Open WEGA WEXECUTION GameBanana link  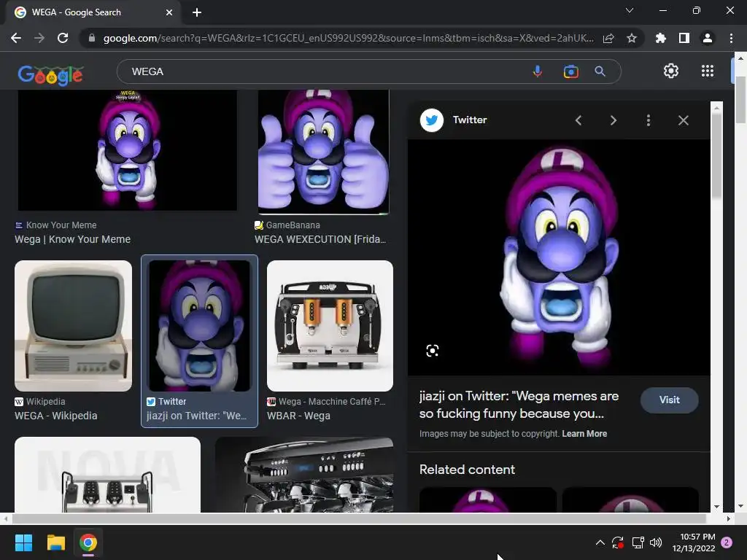click(320, 239)
